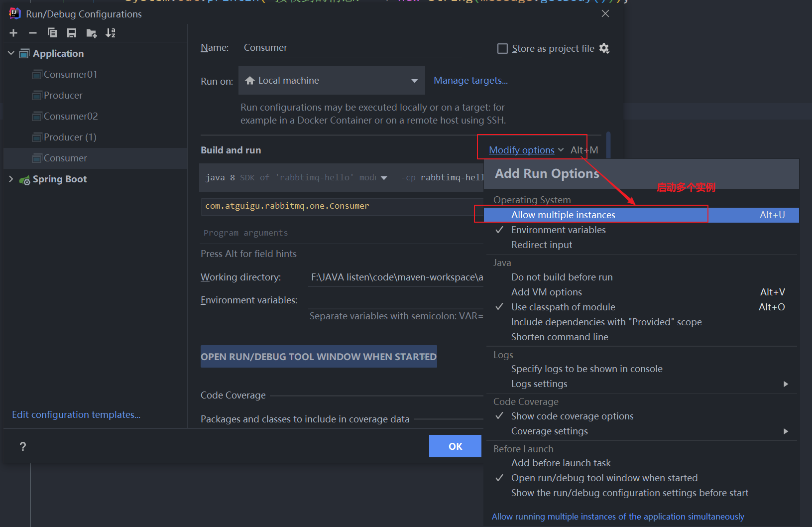Remove selected configuration with minus icon
The height and width of the screenshot is (527, 812).
pyautogui.click(x=33, y=33)
